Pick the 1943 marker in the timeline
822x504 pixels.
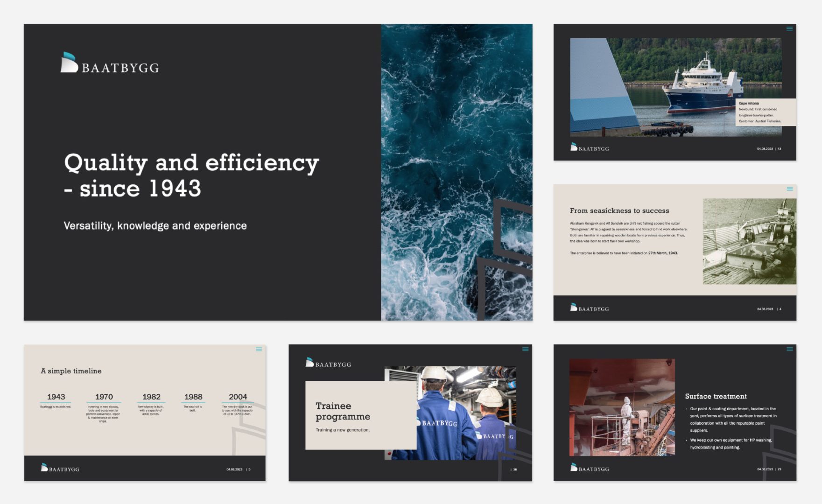tap(56, 397)
